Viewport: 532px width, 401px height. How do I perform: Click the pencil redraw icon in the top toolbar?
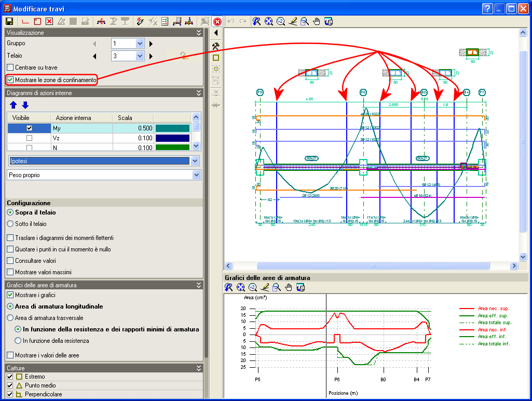pyautogui.click(x=293, y=21)
